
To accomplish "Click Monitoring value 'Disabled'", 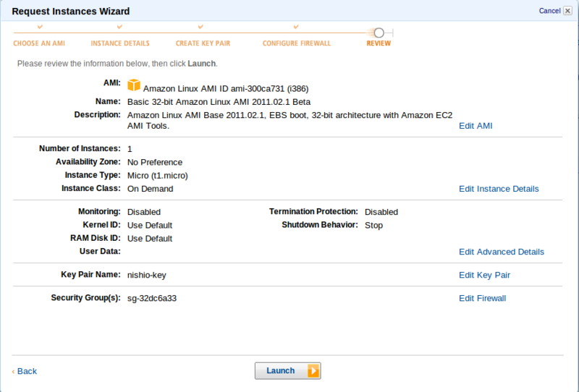I will coord(144,212).
